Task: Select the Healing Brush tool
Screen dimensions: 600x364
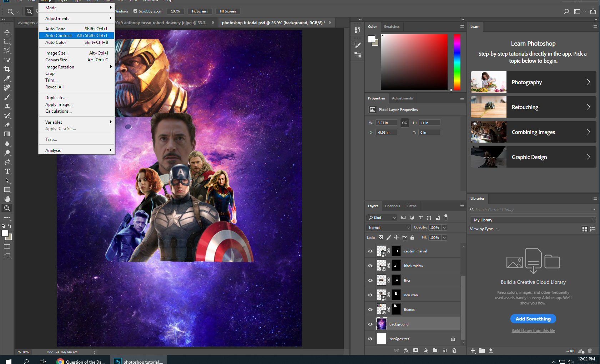Action: click(7, 88)
